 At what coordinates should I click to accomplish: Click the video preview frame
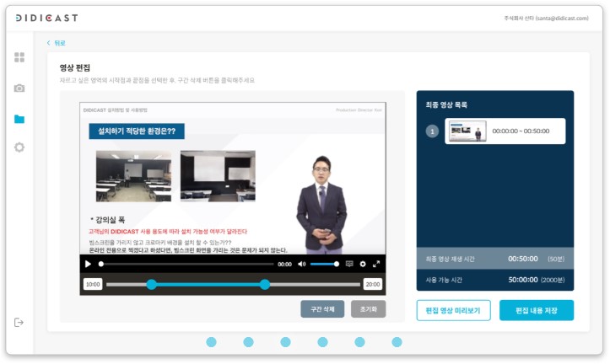tap(233, 179)
